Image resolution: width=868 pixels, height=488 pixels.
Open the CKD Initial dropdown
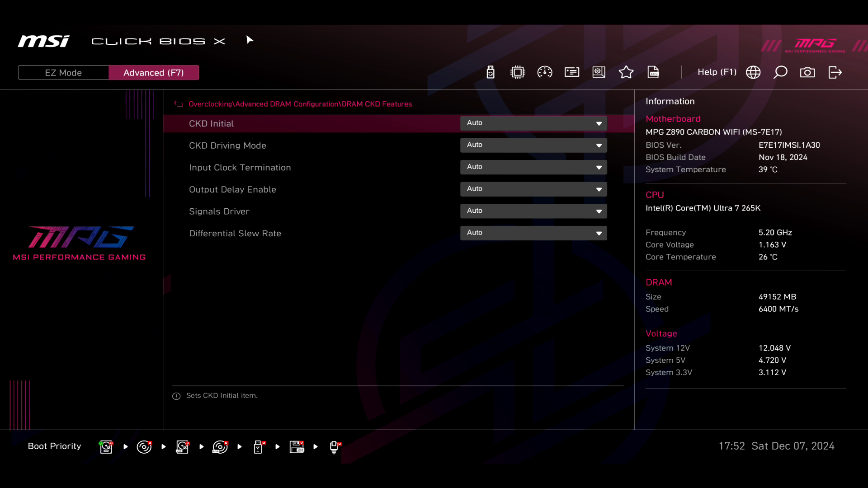point(533,123)
